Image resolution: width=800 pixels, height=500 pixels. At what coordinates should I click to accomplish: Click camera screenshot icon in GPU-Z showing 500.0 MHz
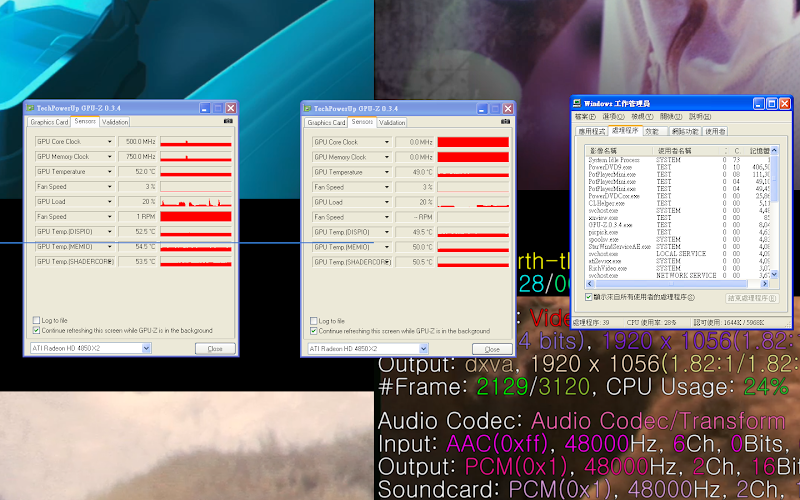(x=228, y=121)
